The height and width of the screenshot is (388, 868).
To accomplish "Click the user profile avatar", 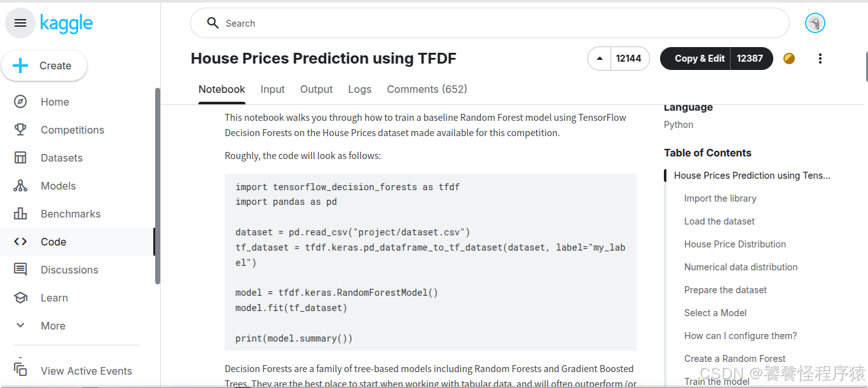I will click(815, 24).
